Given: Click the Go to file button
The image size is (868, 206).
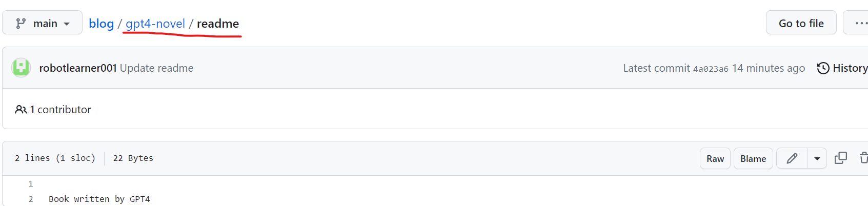Looking at the screenshot, I should [x=801, y=23].
